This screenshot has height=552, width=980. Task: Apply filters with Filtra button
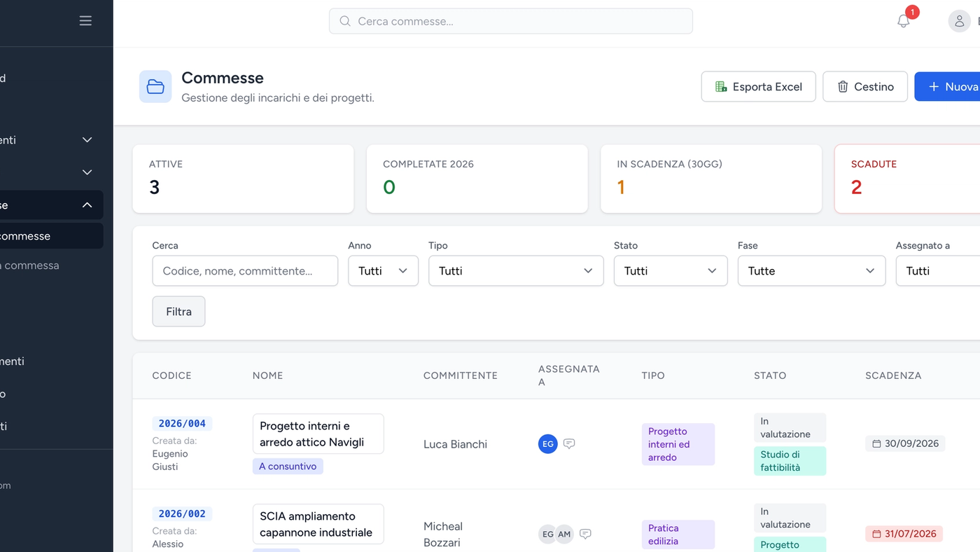click(x=178, y=312)
